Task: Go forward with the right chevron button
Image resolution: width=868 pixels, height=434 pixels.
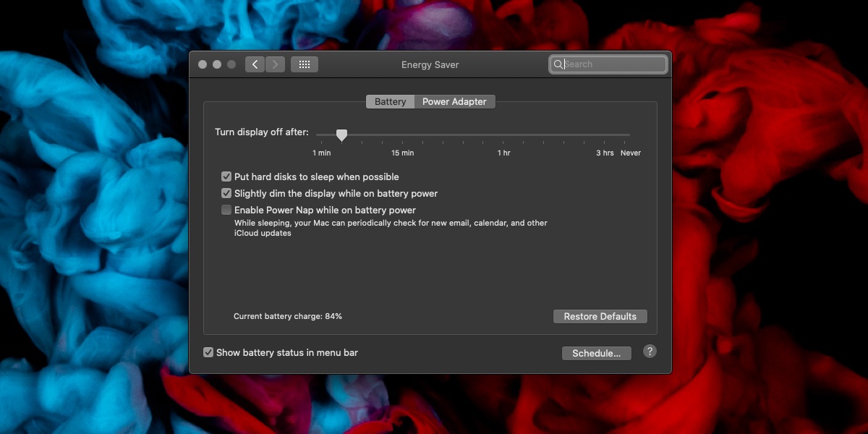Action: [x=275, y=64]
